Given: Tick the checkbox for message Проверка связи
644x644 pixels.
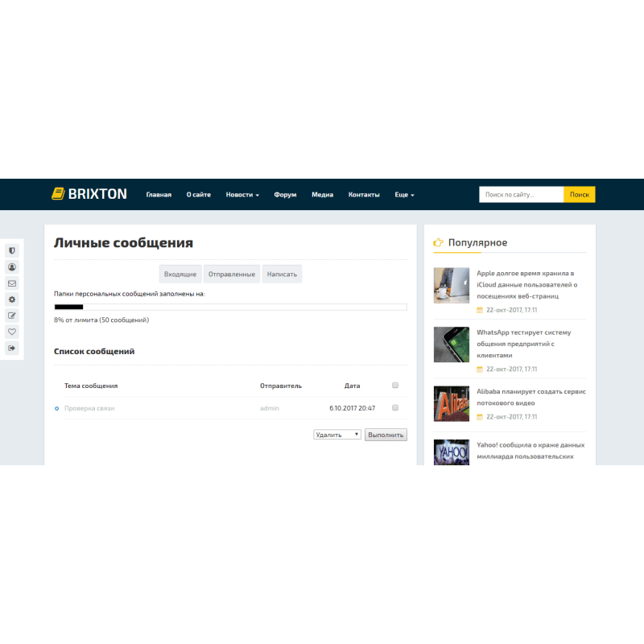Looking at the screenshot, I should coord(394,407).
